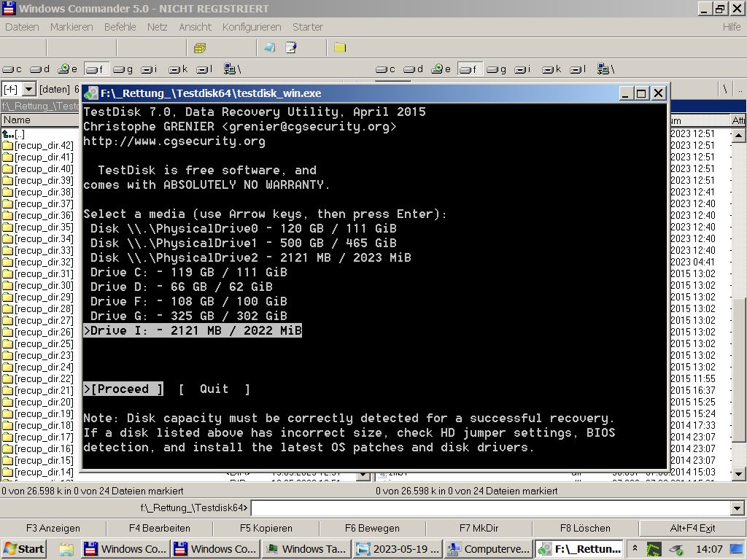Click the yellow stacked-boxes toolbar icon
Screen dimensions: 747x560
tap(200, 47)
